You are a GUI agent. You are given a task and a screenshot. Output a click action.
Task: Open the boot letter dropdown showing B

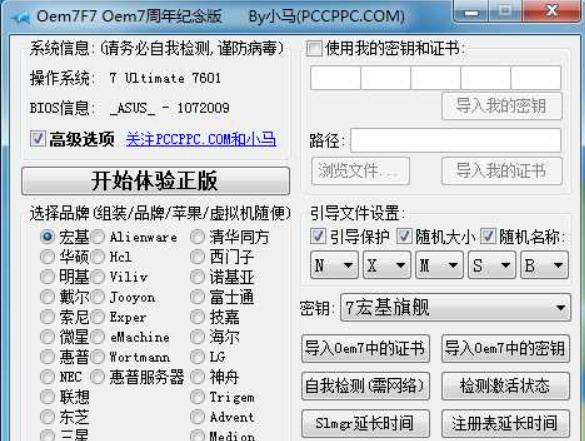(x=544, y=265)
